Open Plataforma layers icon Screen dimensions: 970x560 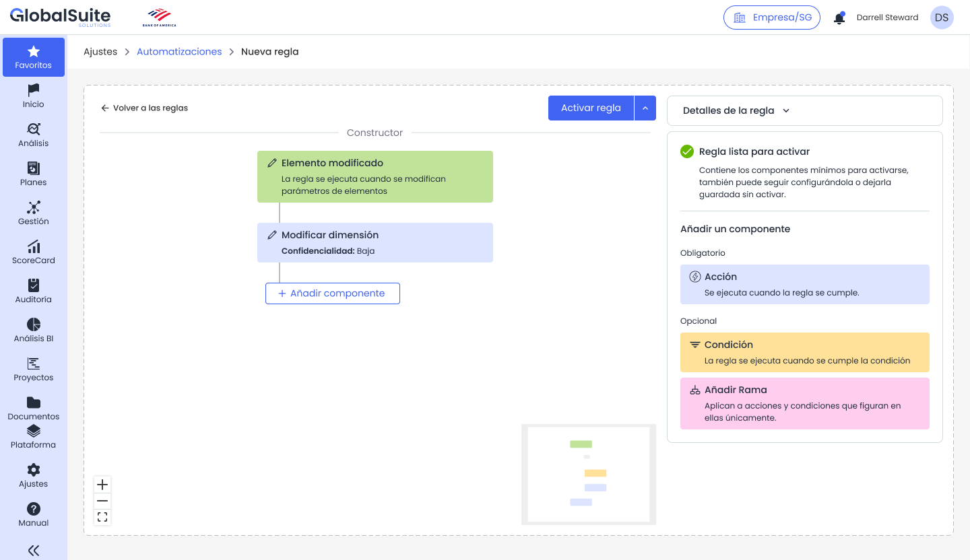34,431
